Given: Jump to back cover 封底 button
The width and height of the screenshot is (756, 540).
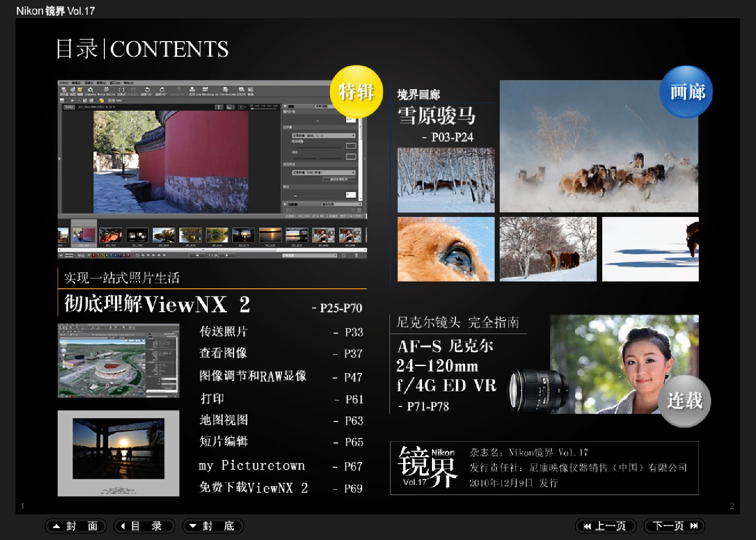Looking at the screenshot, I should 213,526.
